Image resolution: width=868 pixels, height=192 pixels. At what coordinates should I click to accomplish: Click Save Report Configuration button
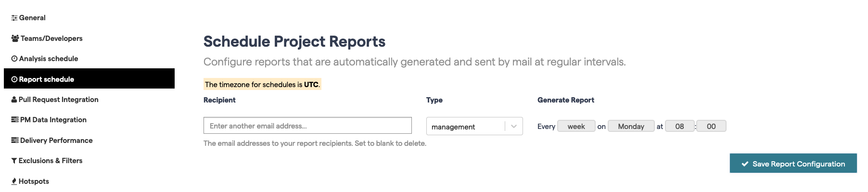point(793,164)
